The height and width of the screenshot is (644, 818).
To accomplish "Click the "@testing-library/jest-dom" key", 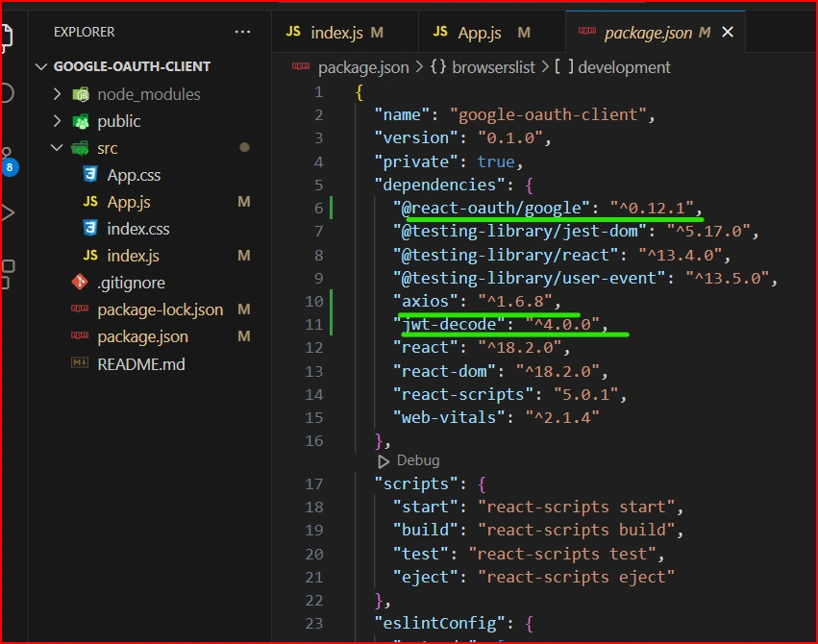I will [519, 231].
